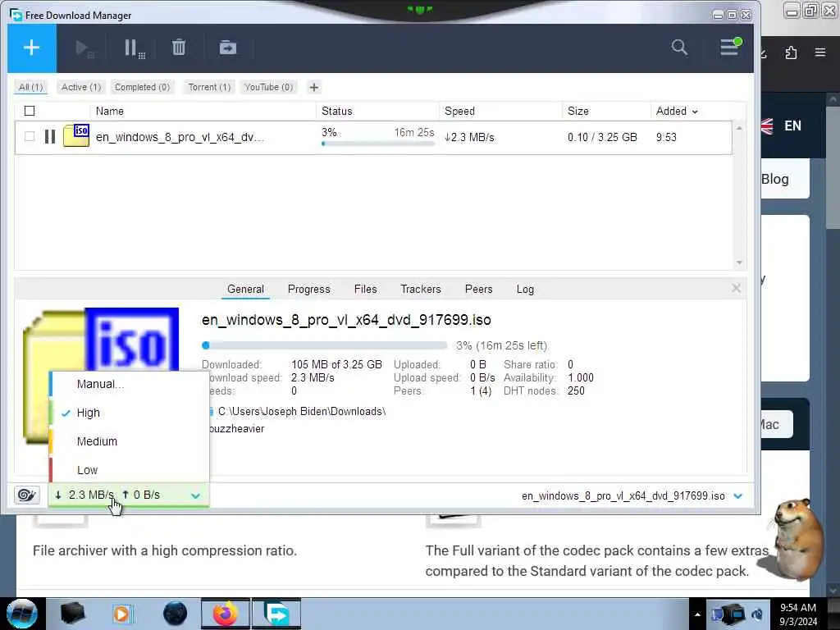Show the Active (1) filter
This screenshot has width=840, height=630.
pos(81,87)
